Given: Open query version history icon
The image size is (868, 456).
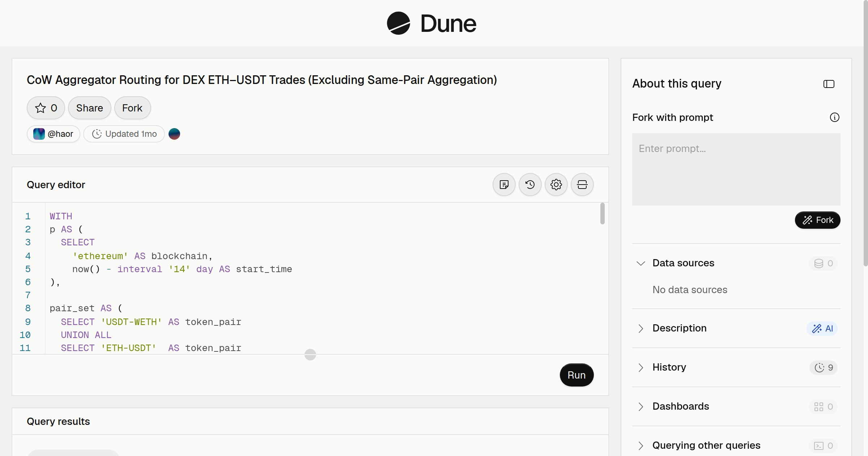Looking at the screenshot, I should [x=530, y=185].
